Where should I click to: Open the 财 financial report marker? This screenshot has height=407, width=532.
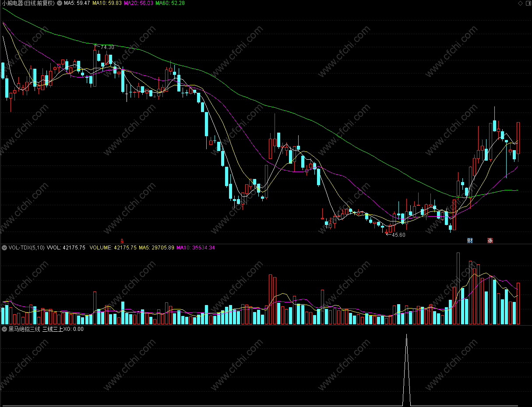coord(470,241)
